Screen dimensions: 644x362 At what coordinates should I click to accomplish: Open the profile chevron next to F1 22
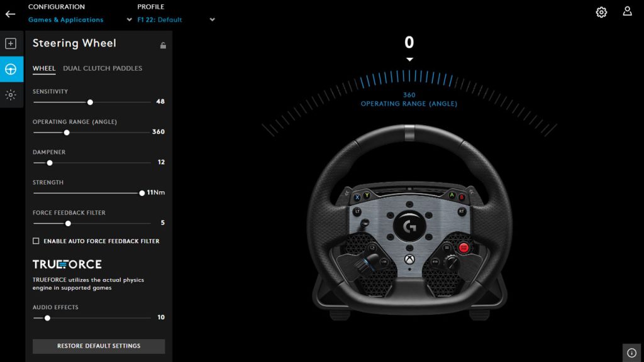pos(212,19)
